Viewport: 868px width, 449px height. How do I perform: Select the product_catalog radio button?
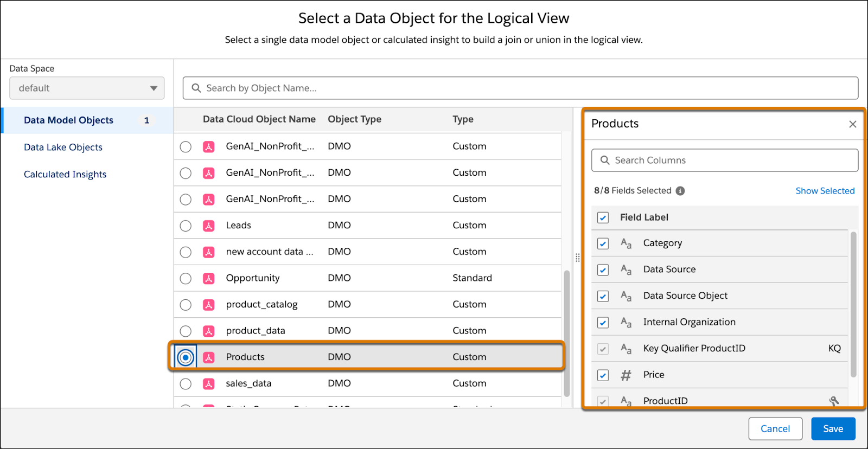[186, 305]
